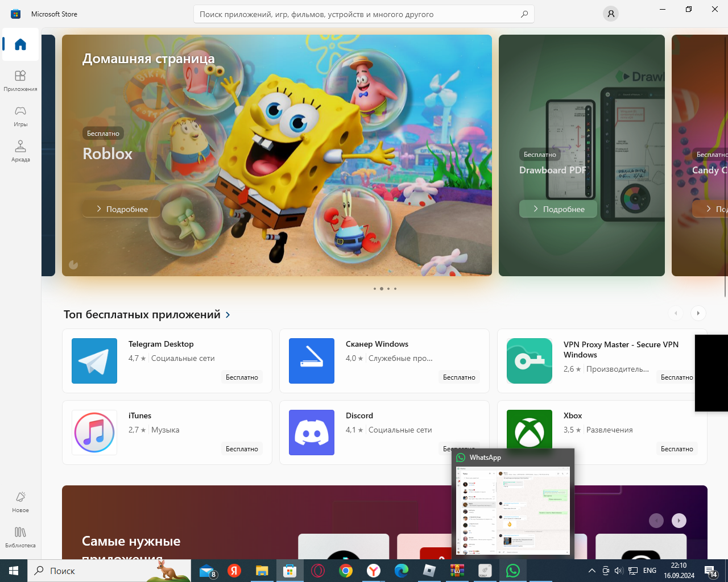The width and height of the screenshot is (728, 582).
Task: Open the Аркада section in sidebar
Action: (20, 151)
